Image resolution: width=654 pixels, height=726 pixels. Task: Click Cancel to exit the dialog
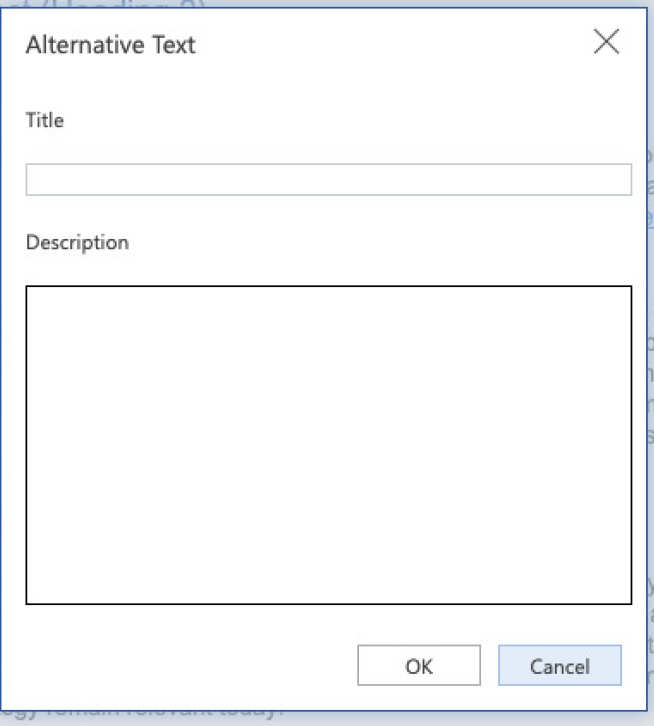click(x=560, y=666)
